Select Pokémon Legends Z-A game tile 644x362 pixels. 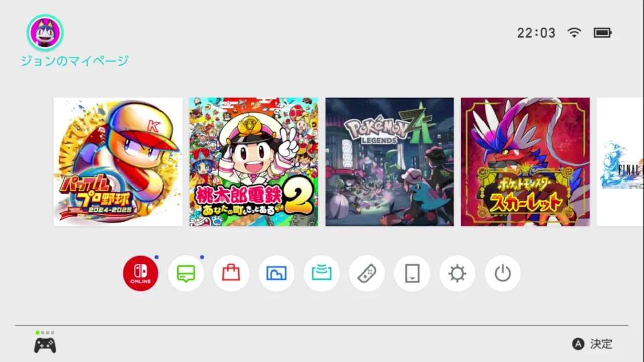(389, 162)
